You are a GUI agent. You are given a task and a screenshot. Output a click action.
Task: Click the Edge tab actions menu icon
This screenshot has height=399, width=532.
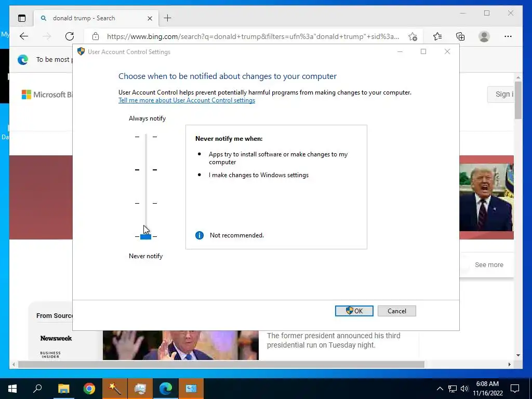pos(22,18)
